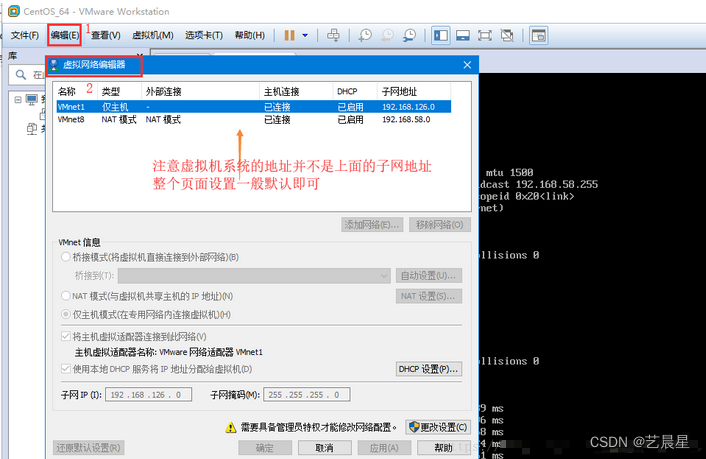This screenshot has height=459, width=706.
Task: Click the 子网 IP input field
Action: (149, 395)
